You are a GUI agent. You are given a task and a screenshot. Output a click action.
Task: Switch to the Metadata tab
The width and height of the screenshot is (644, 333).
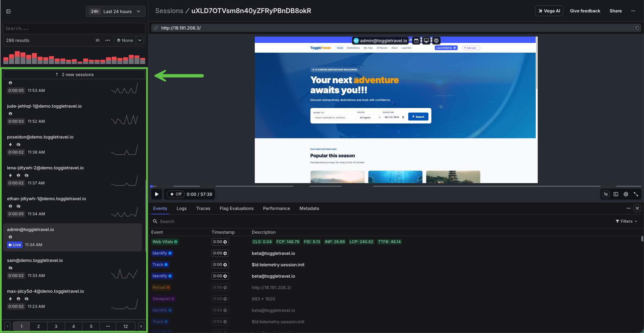click(x=309, y=208)
